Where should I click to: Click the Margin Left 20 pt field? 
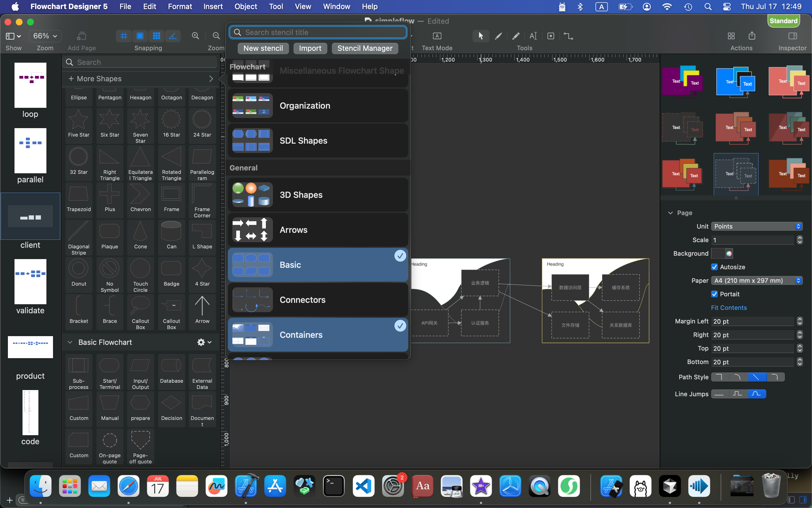(x=753, y=321)
